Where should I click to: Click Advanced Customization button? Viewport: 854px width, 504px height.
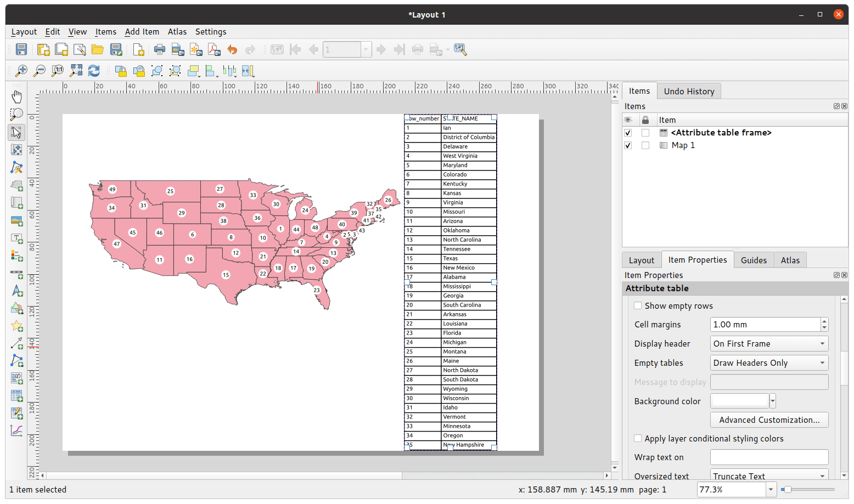pyautogui.click(x=769, y=420)
